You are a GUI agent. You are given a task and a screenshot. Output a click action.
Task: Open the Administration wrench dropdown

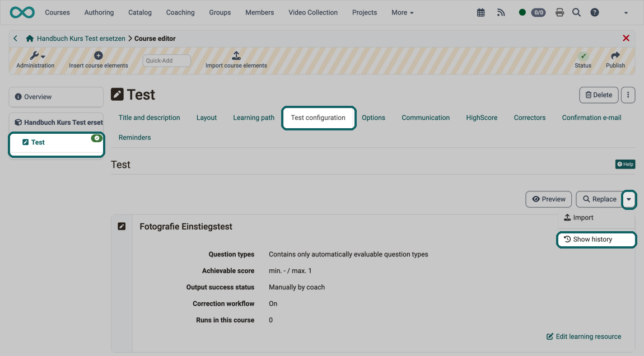(38, 55)
